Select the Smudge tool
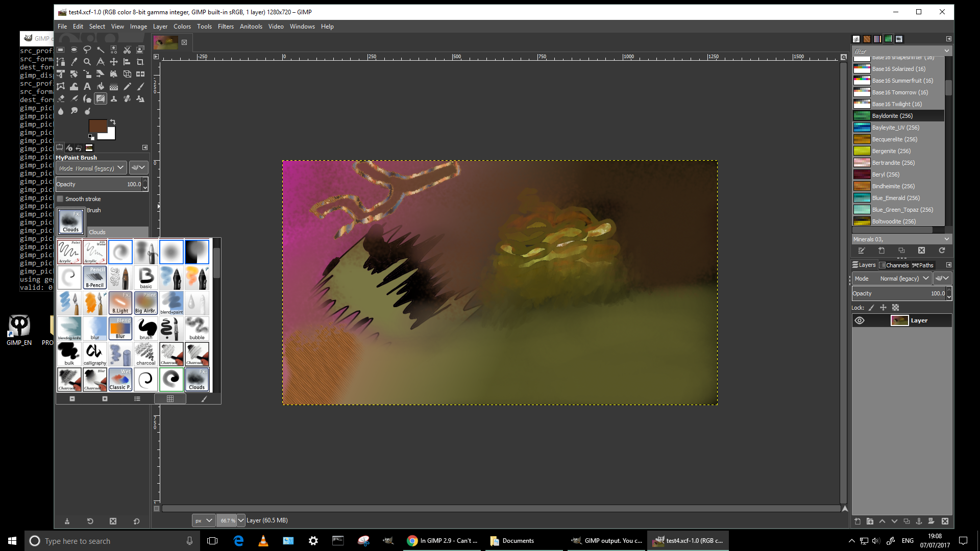The image size is (980, 551). (74, 111)
